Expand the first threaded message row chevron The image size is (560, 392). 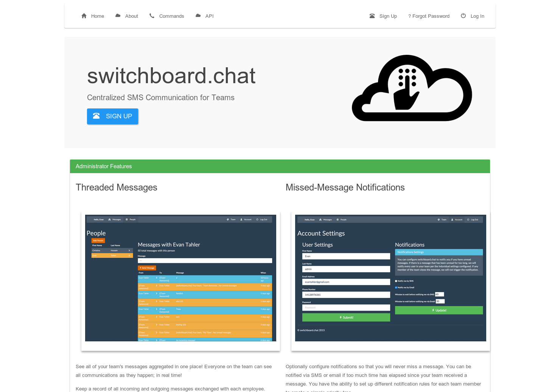157,278
